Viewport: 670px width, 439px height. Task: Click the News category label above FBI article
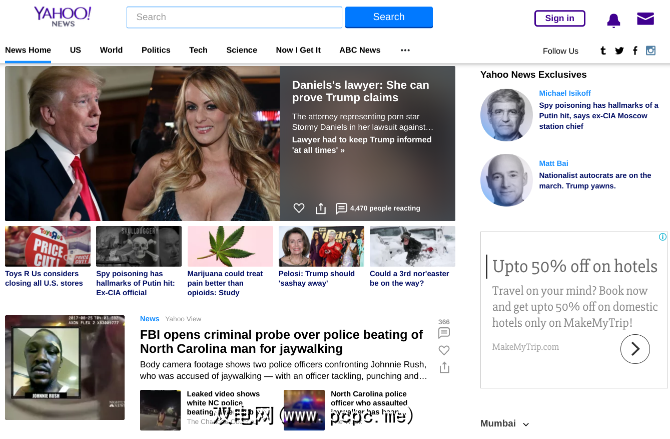point(150,318)
